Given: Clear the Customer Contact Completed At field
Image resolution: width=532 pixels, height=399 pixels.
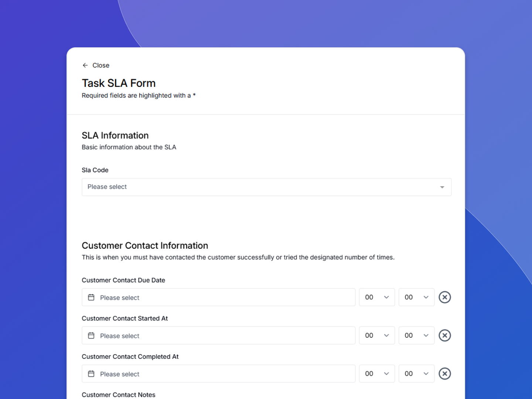Looking at the screenshot, I should 445,374.
